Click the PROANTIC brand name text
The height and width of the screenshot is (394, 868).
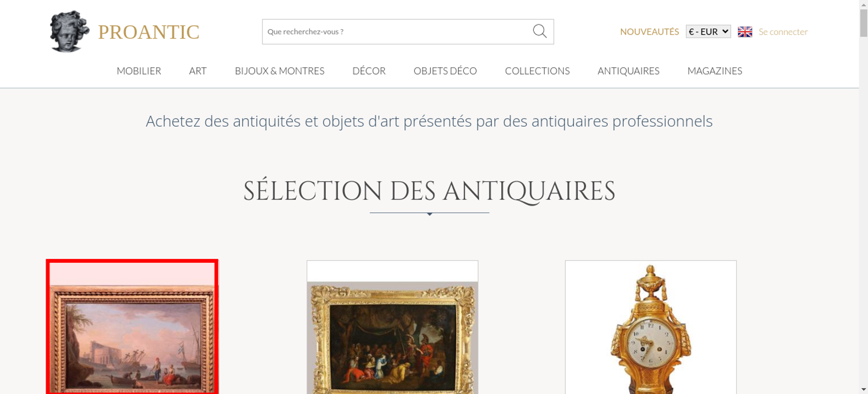pos(148,32)
